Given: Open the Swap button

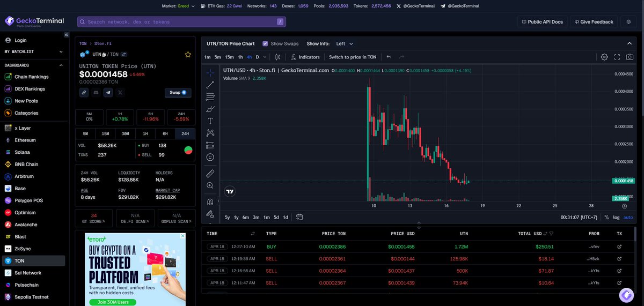Looking at the screenshot, I should click(x=178, y=92).
